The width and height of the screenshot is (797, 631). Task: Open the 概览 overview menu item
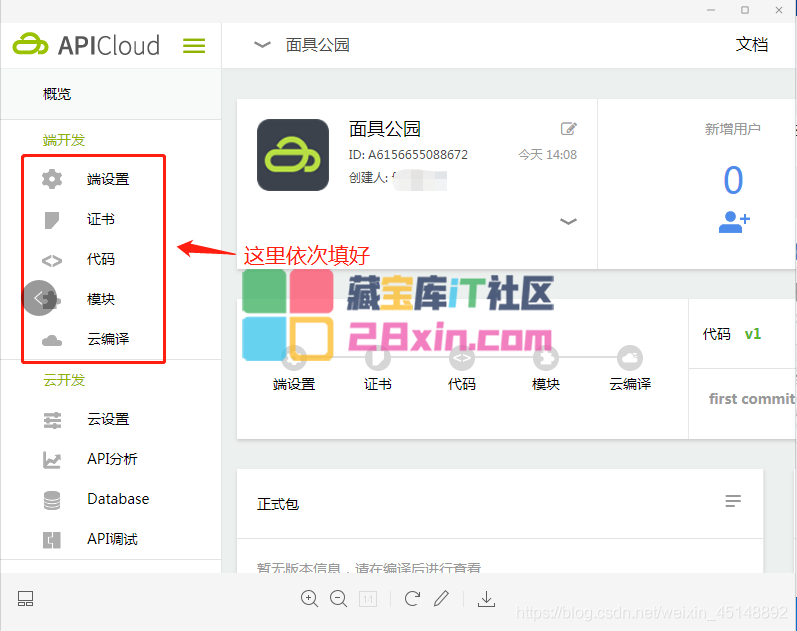tap(57, 94)
